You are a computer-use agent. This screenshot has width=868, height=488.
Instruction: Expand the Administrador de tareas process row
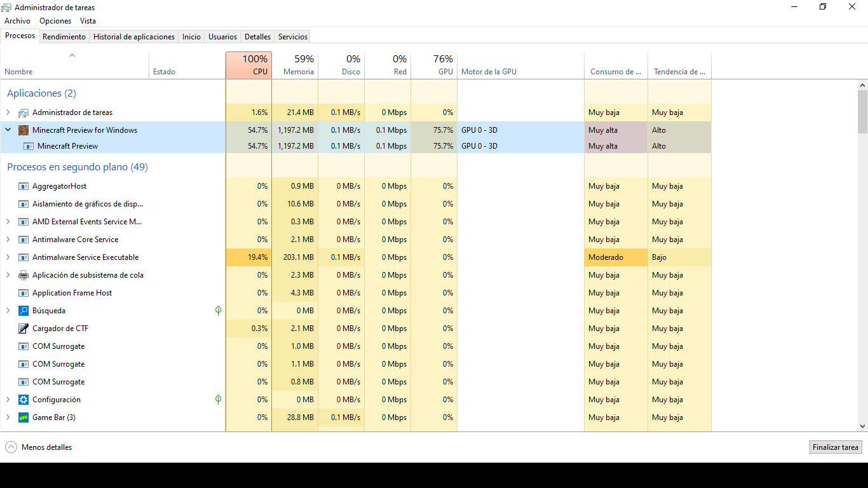(x=8, y=112)
